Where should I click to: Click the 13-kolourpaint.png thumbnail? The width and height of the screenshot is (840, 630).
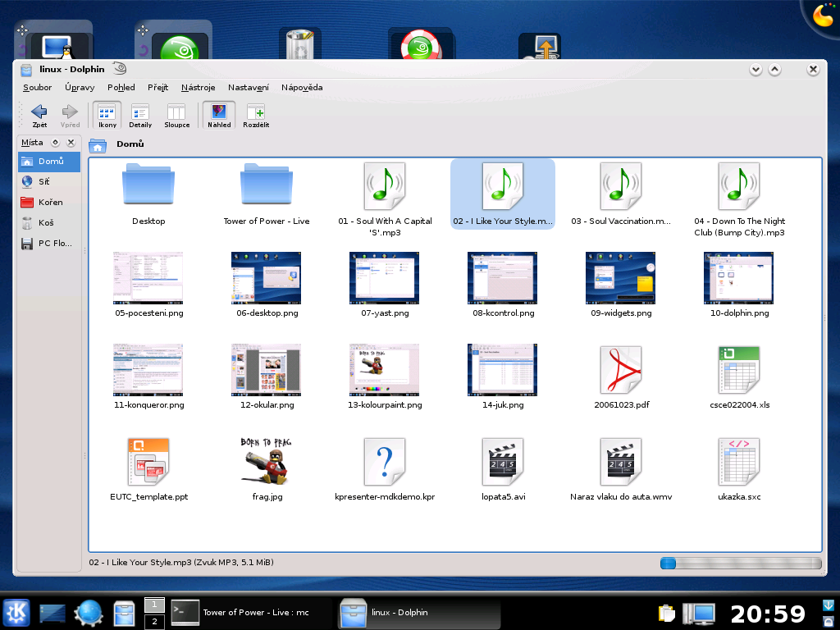(384, 369)
